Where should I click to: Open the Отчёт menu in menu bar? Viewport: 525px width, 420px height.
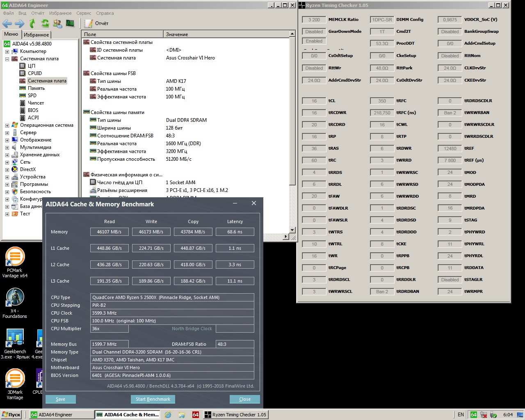click(38, 13)
